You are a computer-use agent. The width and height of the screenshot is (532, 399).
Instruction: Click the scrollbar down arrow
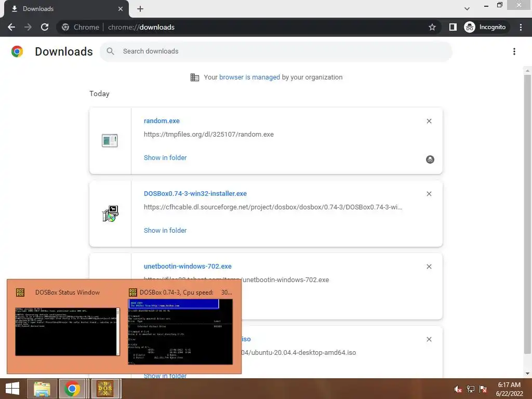527,374
